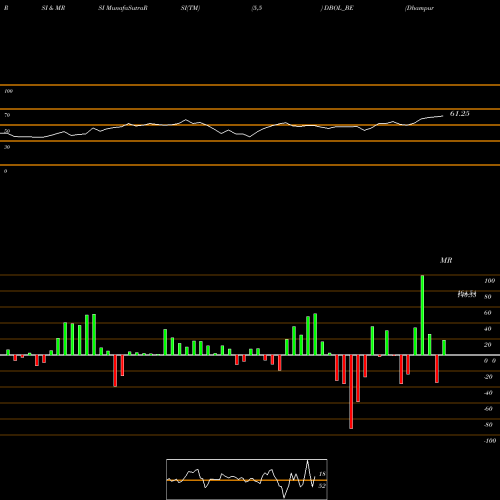This screenshot has width=500, height=500.
Task: Click the end of the RSI line
Action: click(443, 116)
